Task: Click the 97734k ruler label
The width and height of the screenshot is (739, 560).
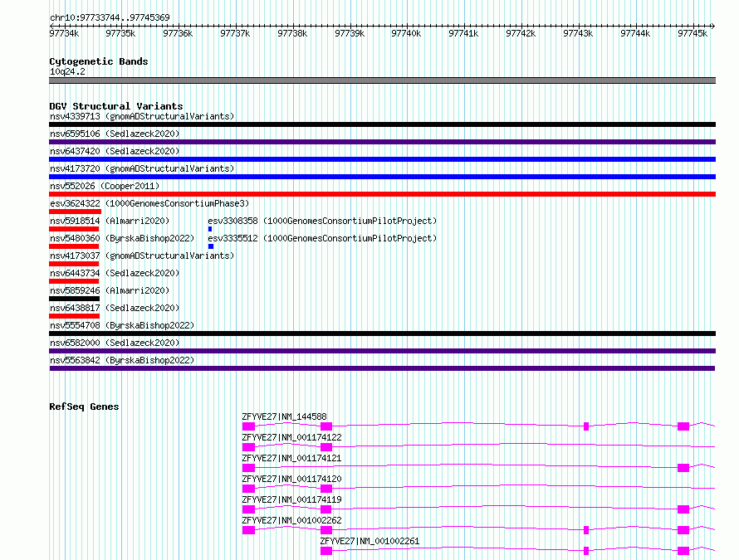Action: pos(64,33)
